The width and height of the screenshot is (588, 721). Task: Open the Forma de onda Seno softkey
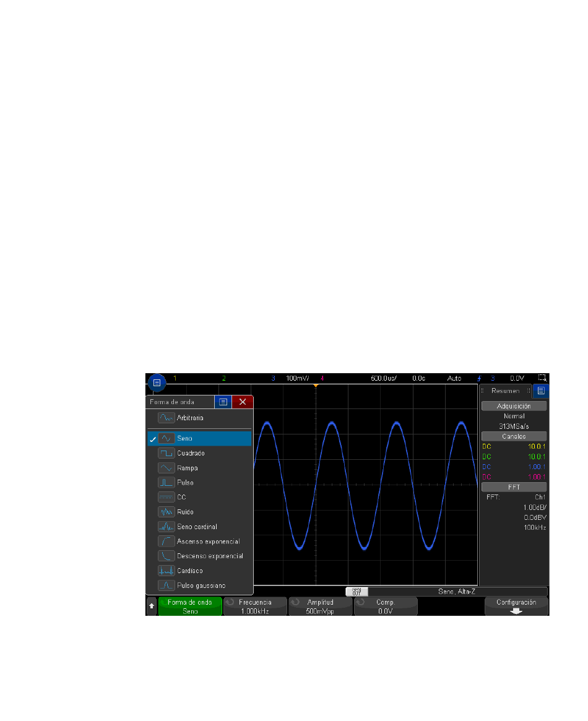tap(190, 607)
